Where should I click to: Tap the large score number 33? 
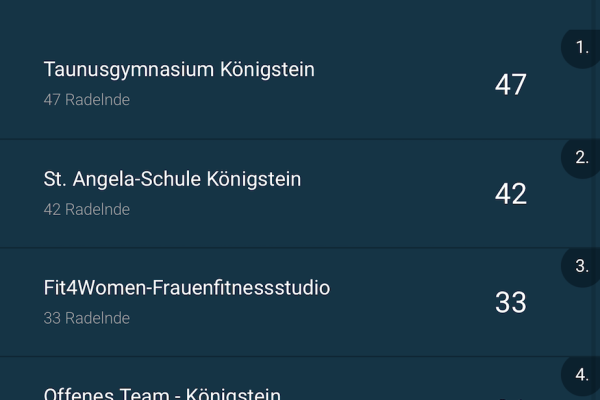[x=510, y=303]
